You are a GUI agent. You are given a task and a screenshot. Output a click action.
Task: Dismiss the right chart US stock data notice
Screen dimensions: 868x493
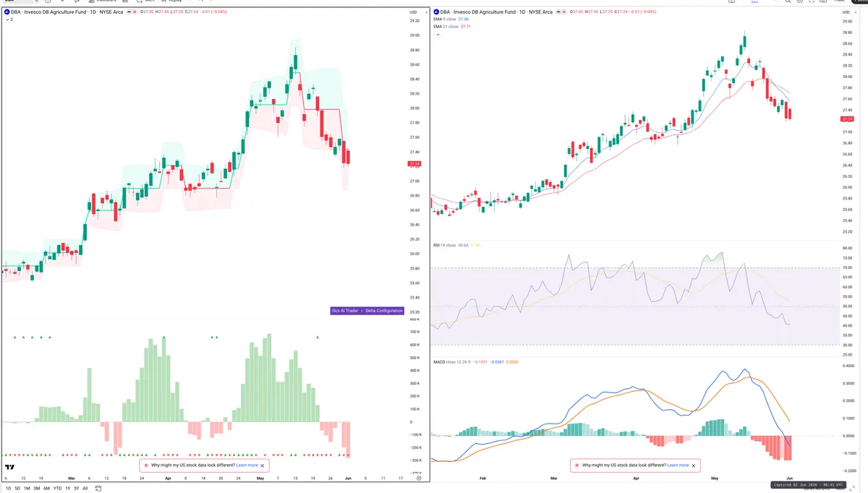coord(694,466)
